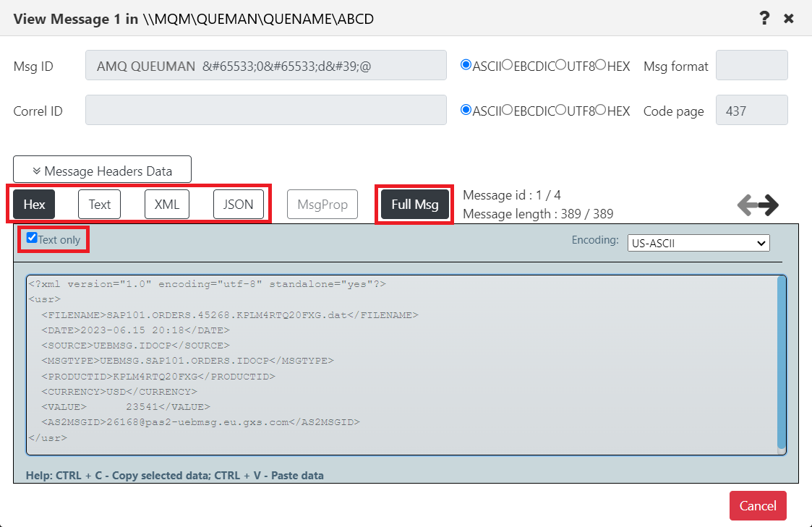Switch to XML view
Screen dimensions: 812x527
[x=167, y=205]
